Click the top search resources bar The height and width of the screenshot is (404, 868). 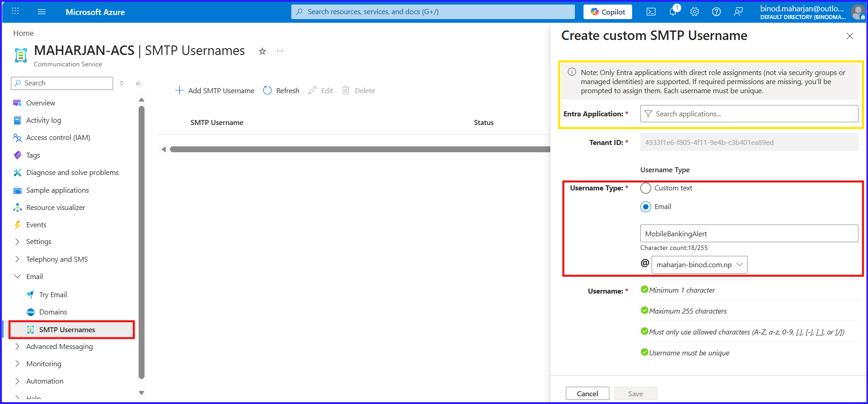(x=433, y=12)
